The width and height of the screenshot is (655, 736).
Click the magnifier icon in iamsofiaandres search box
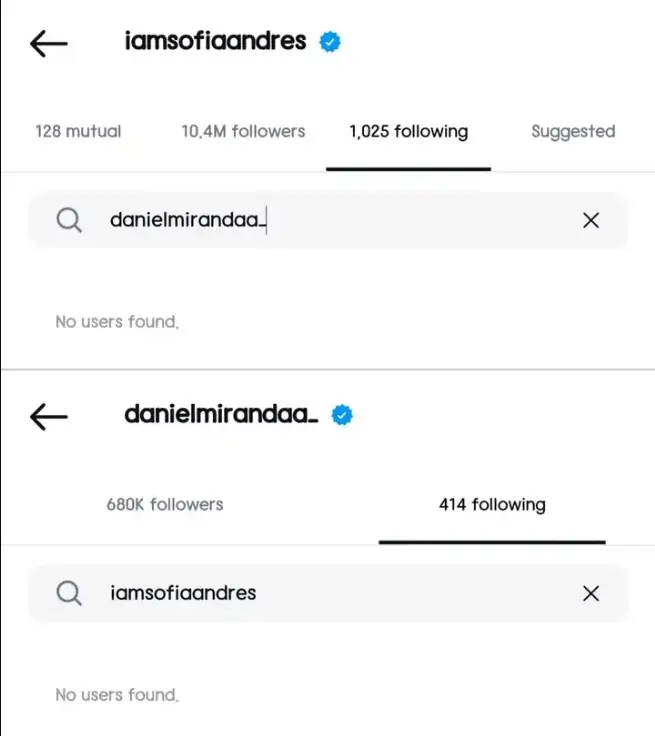[x=69, y=593]
